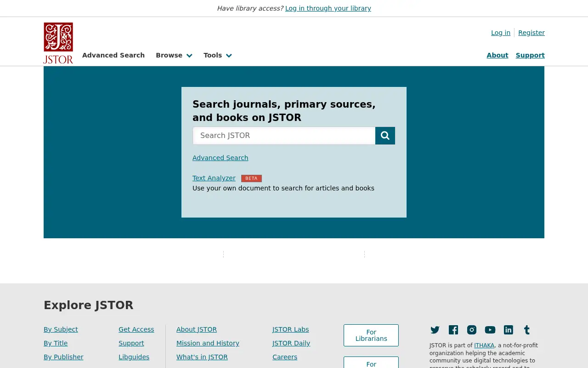Screen dimensions: 588x368
Task: Open the Careers link
Action: click(x=285, y=357)
